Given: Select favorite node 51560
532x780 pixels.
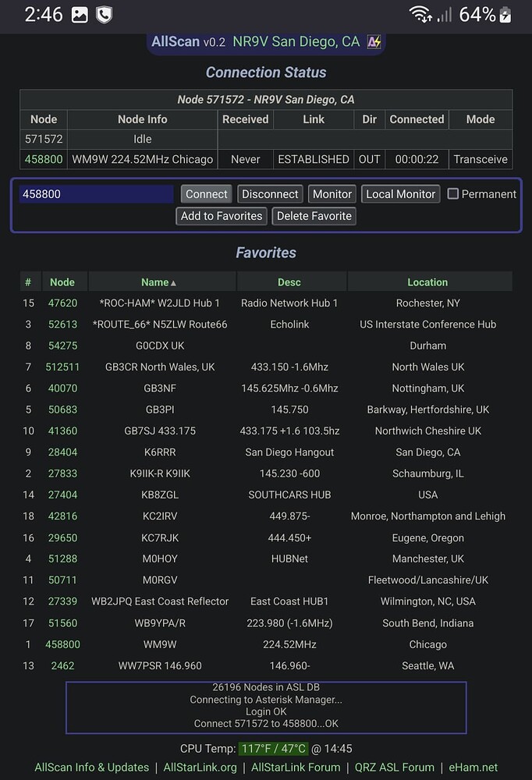Looking at the screenshot, I should 62,622.
